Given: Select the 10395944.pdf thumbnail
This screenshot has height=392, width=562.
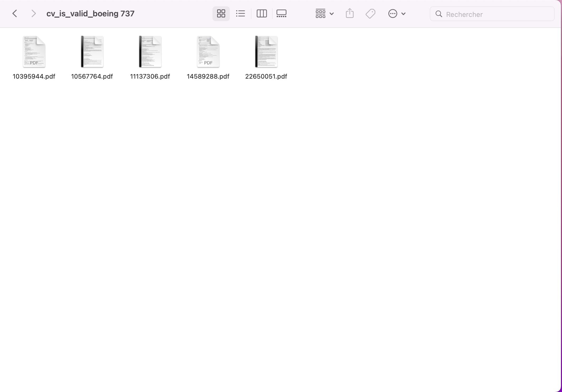Looking at the screenshot, I should (34, 52).
